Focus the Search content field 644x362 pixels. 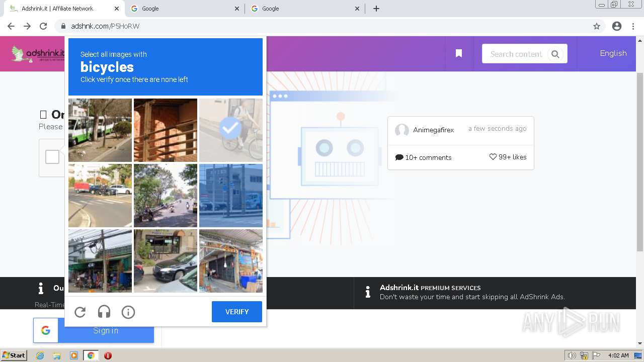pos(516,54)
